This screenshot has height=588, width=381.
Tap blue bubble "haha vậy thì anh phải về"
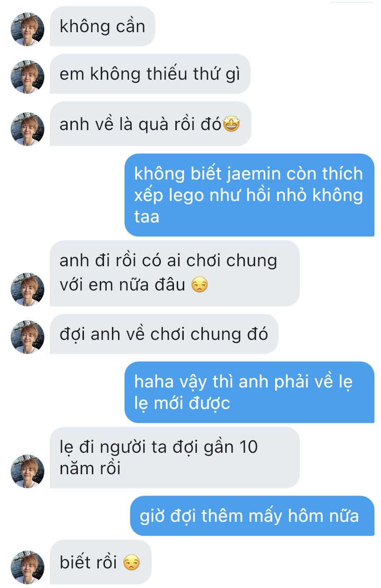[249, 392]
